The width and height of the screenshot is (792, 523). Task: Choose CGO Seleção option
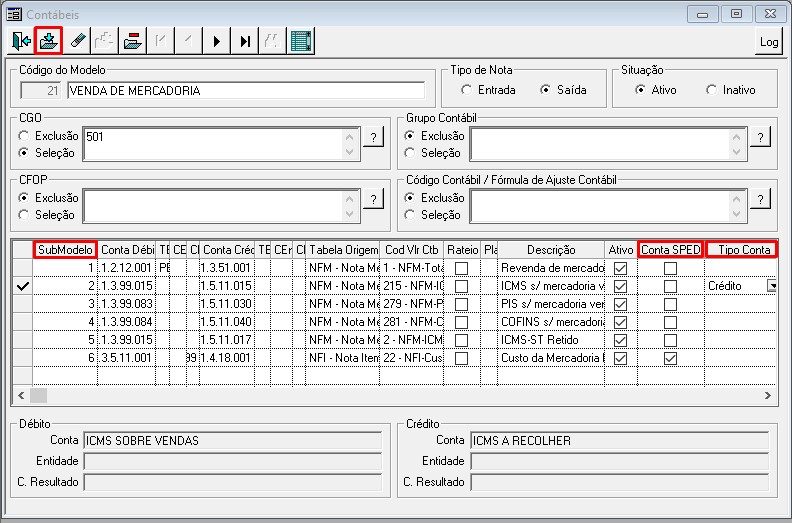coord(46,153)
